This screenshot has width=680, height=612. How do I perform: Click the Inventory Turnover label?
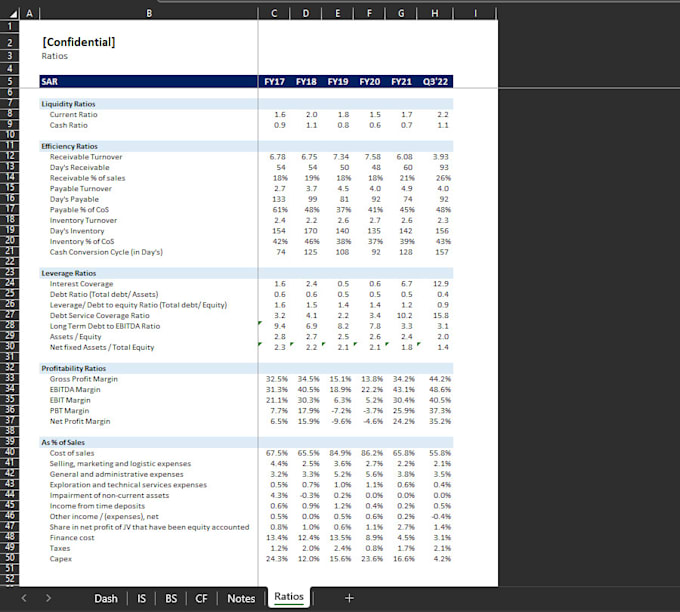pos(83,220)
